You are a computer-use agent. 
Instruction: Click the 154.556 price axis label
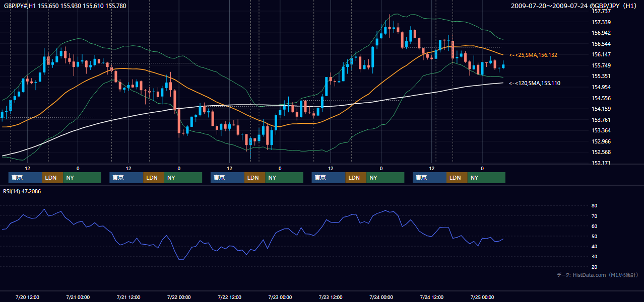tap(601, 98)
